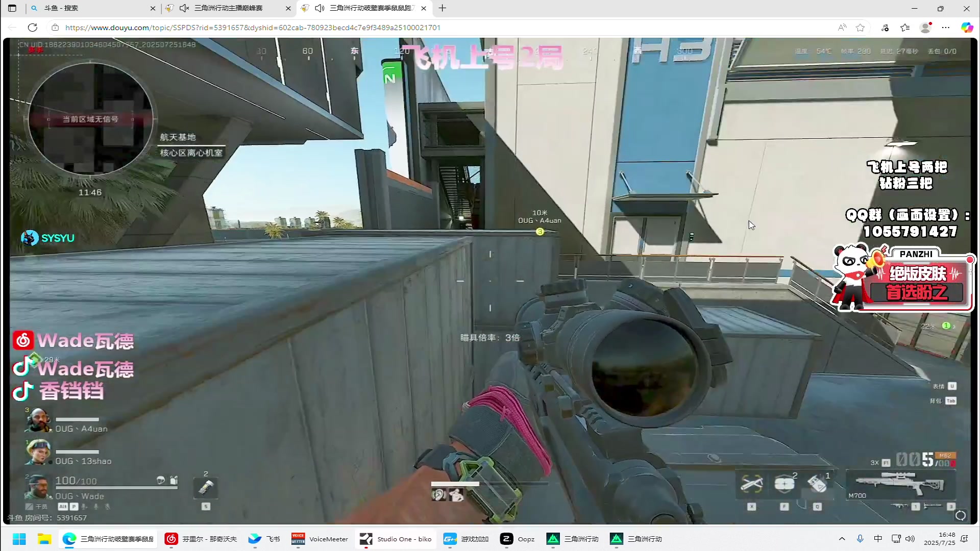The height and width of the screenshot is (551, 980).
Task: Open the notification center icon
Action: click(964, 539)
